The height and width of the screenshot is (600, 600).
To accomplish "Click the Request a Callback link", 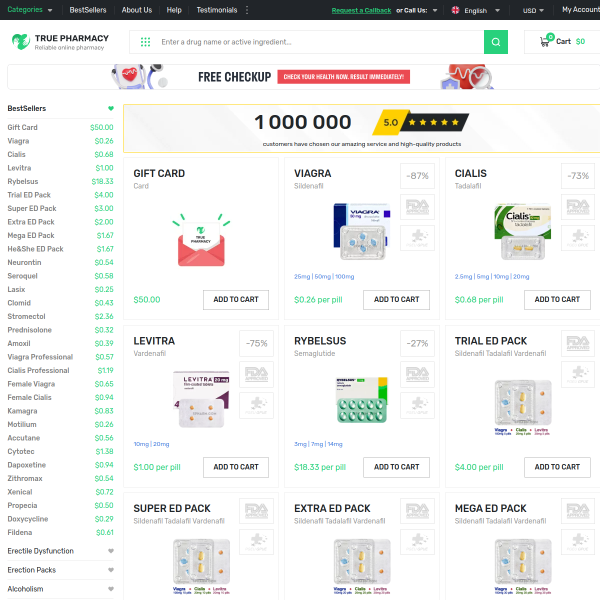I will click(361, 10).
